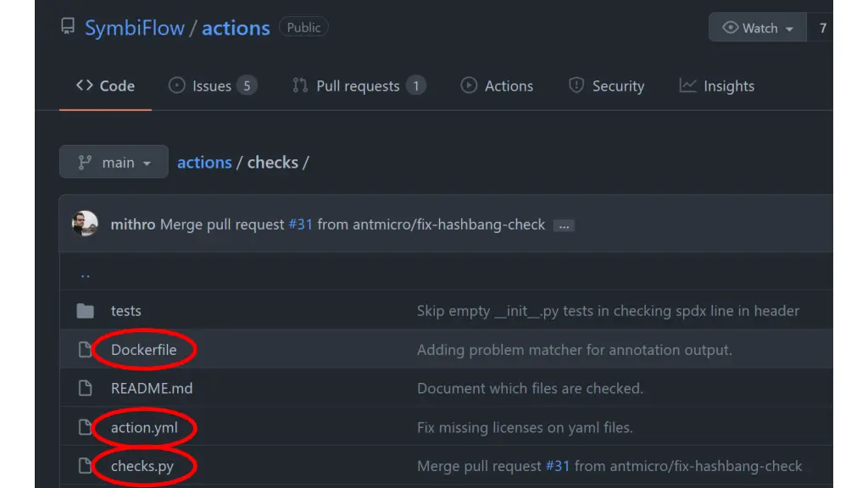Open the Adding problem matcher commit message
Viewport: 868px width, 488px height.
(574, 350)
